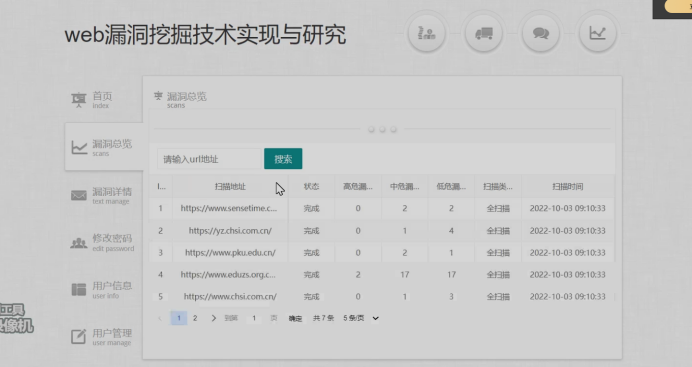Click 全扫描 type in the pku.edu.cn row
This screenshot has height=367, width=692.
click(498, 253)
